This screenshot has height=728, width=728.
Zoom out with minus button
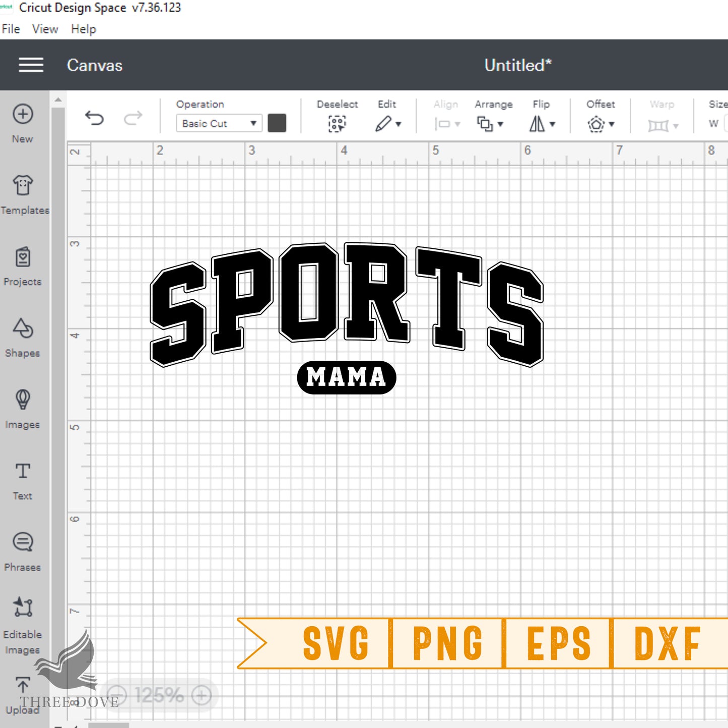coord(117,696)
